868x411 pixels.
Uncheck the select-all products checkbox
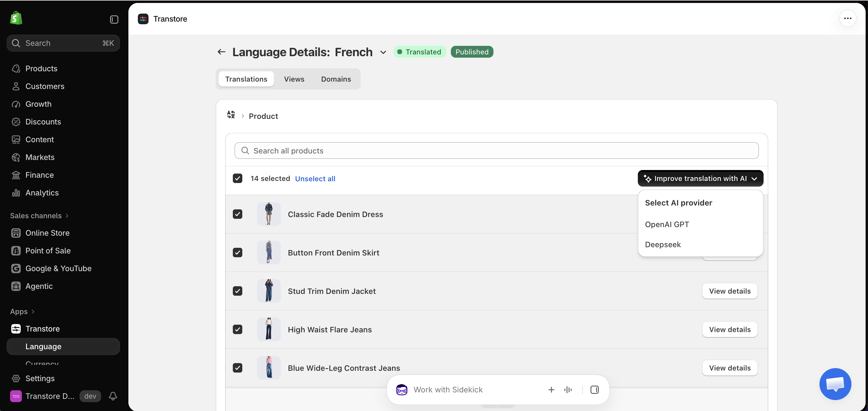[x=238, y=178]
